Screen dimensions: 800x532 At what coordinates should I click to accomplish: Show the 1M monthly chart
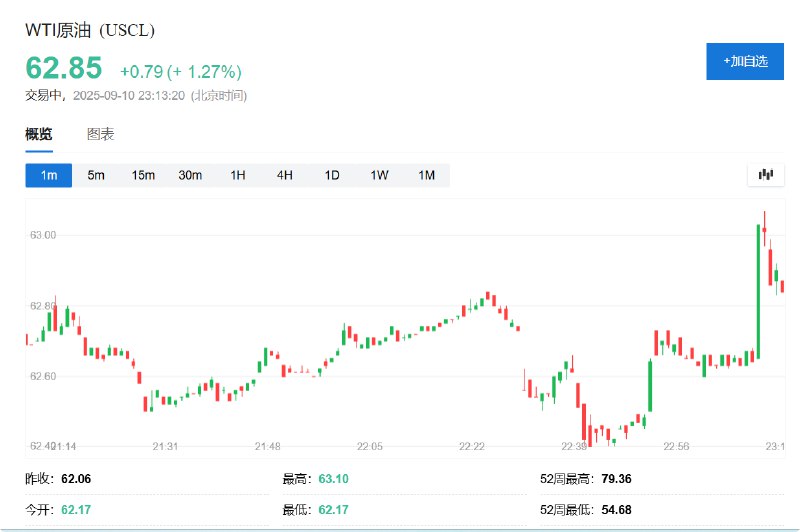click(427, 175)
